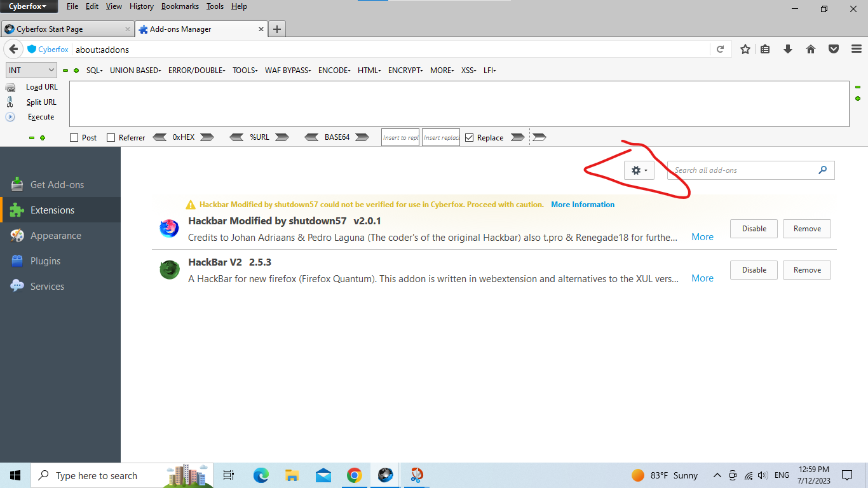Open the History menu
This screenshot has height=488, width=868.
point(141,6)
